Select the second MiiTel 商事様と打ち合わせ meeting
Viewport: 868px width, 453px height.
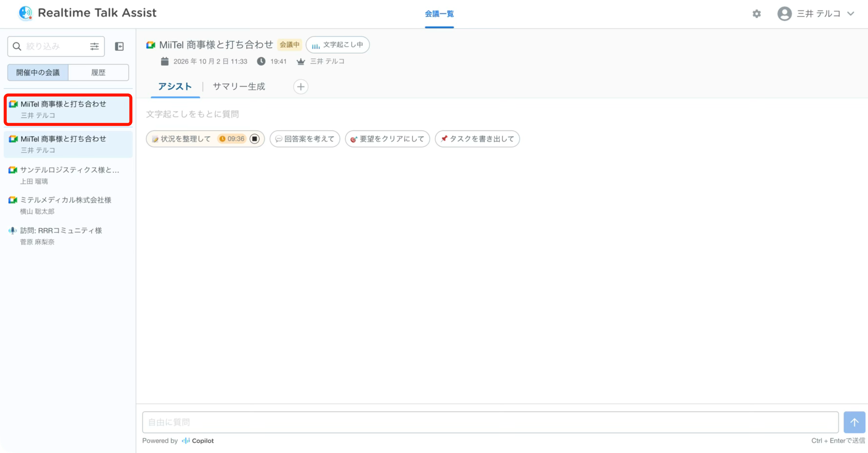68,144
